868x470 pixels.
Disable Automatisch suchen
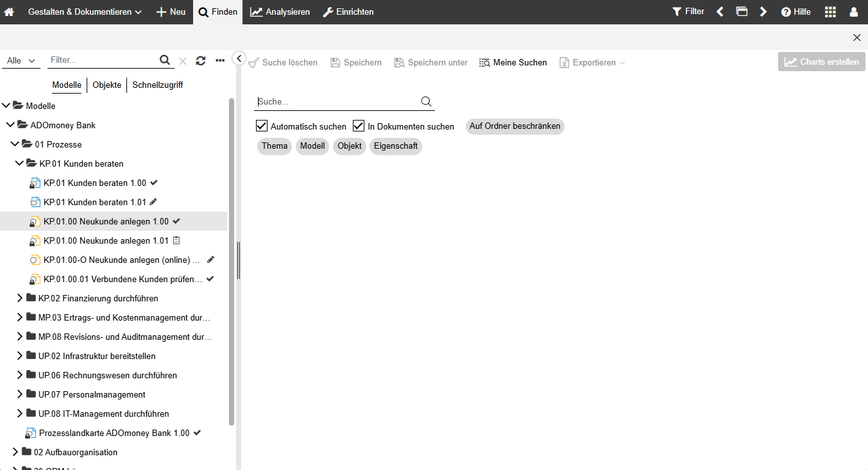(261, 126)
